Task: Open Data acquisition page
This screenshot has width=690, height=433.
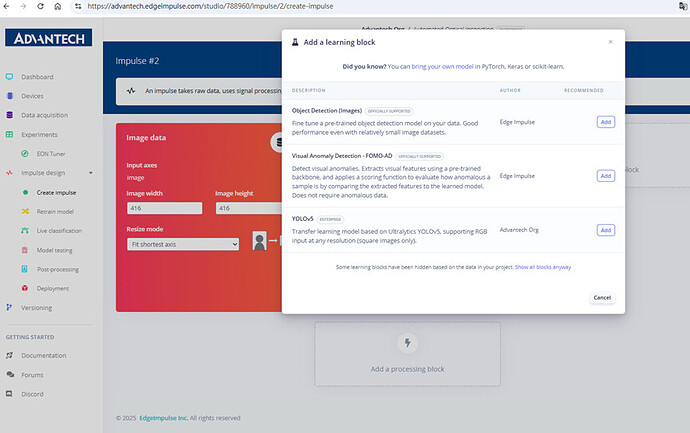Action: coord(44,115)
